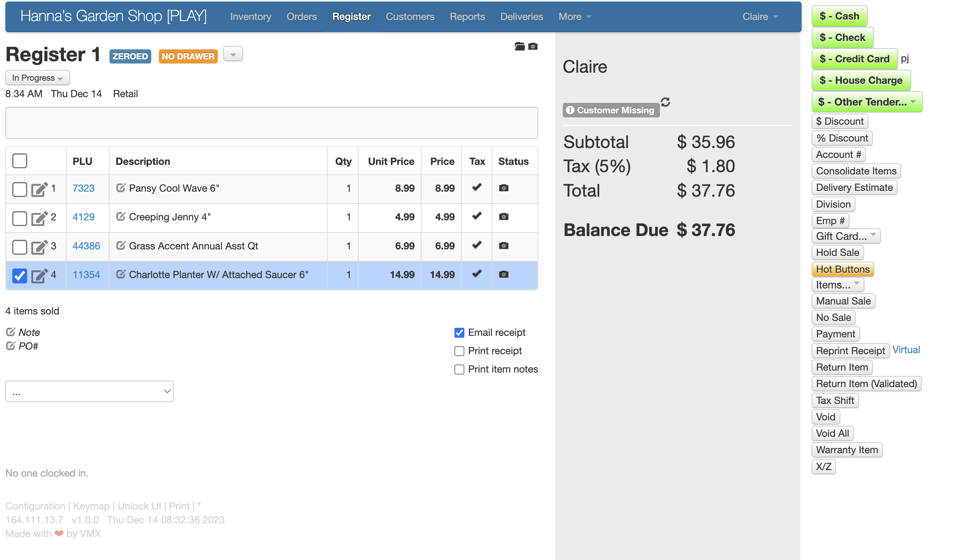
Task: Enable Print receipt checkbox
Action: [x=459, y=351]
